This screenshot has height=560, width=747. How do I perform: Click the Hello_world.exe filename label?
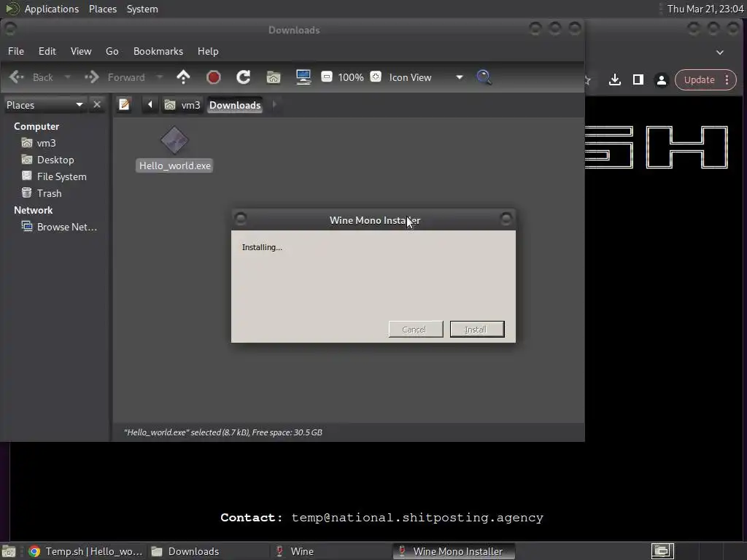[175, 166]
